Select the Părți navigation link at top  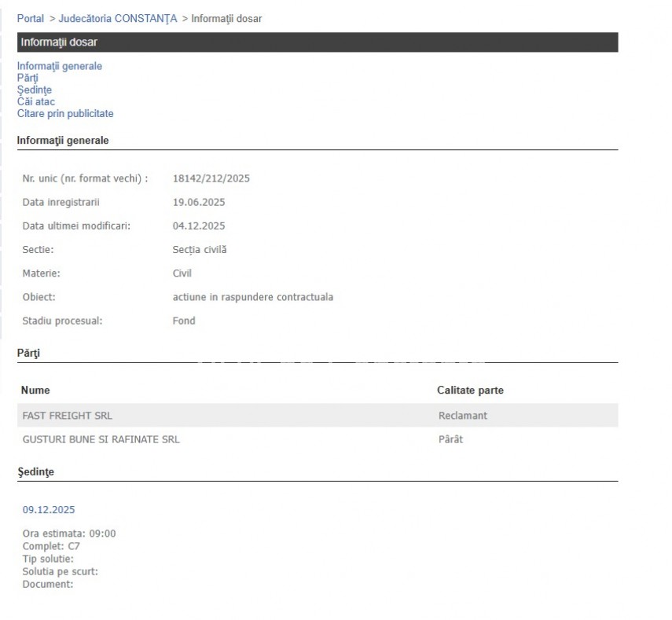(x=28, y=78)
